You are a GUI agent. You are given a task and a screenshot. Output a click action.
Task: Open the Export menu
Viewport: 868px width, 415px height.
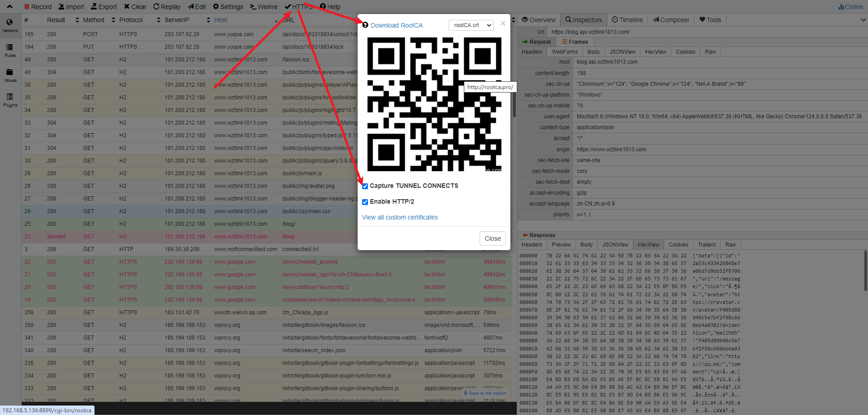click(x=104, y=7)
